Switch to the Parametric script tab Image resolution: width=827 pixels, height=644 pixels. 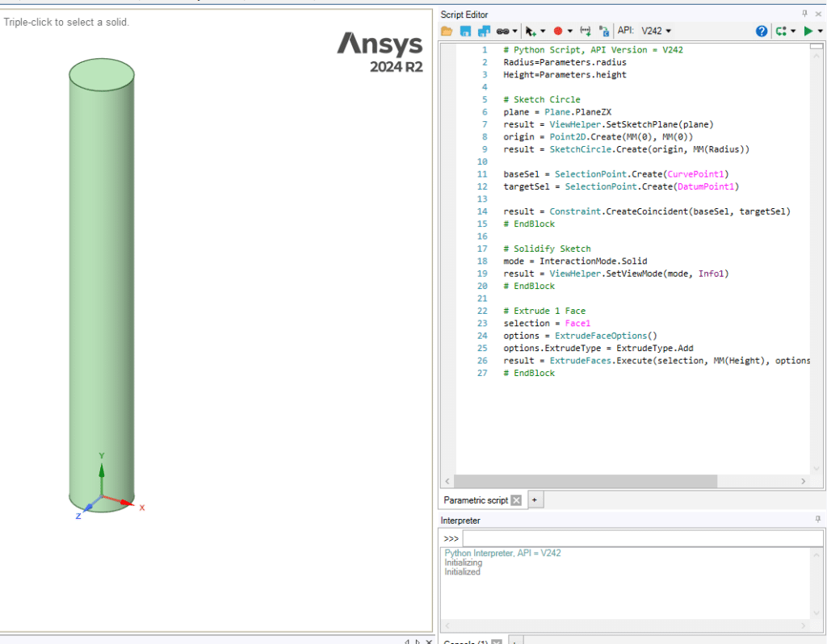pyautogui.click(x=476, y=500)
